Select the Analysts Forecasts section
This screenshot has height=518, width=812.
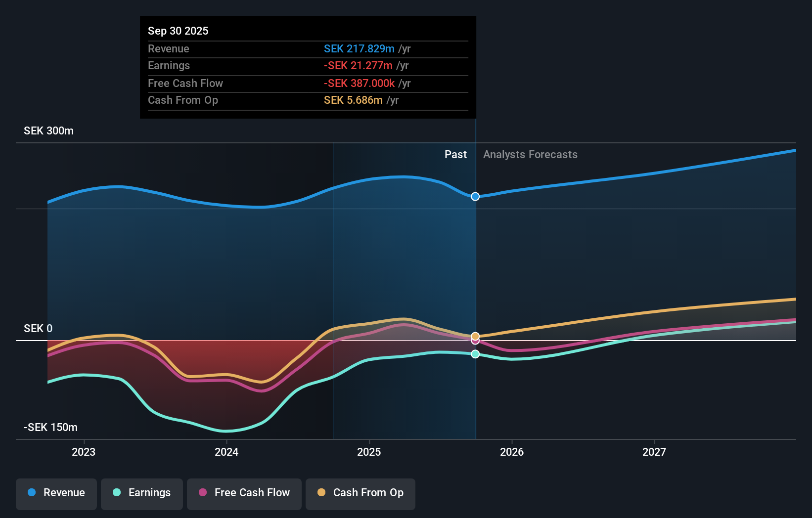click(530, 154)
